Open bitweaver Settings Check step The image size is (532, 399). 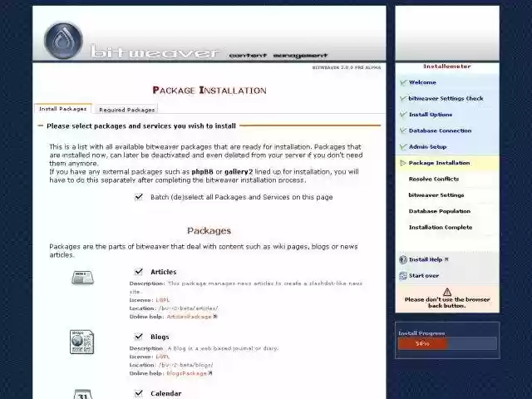pos(446,99)
